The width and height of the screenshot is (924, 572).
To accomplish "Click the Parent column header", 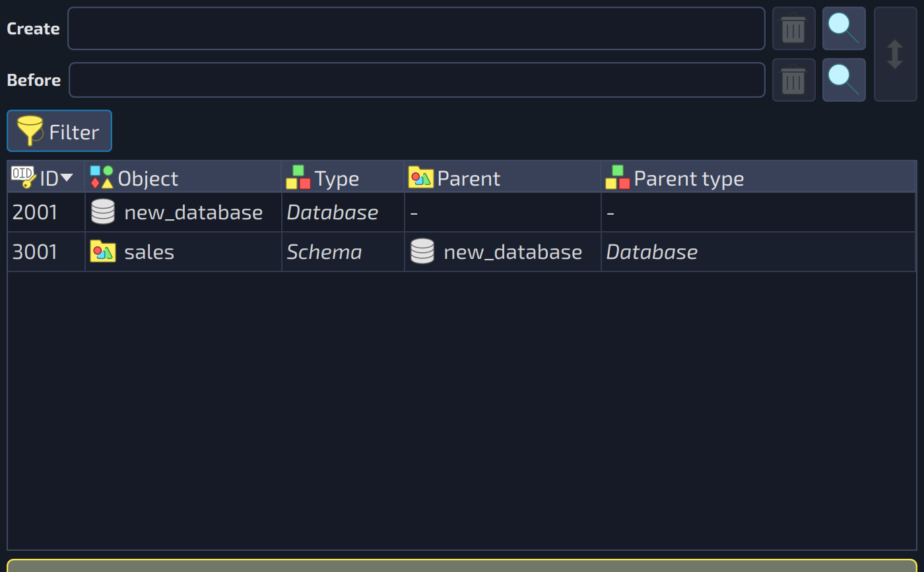I will tap(503, 178).
